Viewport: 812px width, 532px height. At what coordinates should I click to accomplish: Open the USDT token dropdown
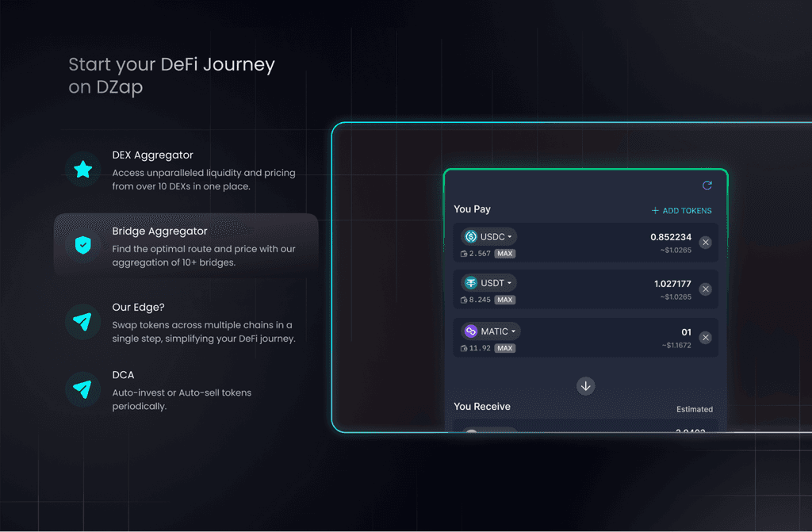click(488, 283)
